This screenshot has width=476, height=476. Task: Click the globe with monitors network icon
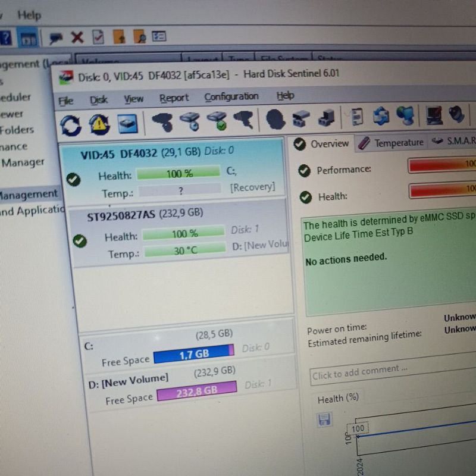pyautogui.click(x=406, y=115)
